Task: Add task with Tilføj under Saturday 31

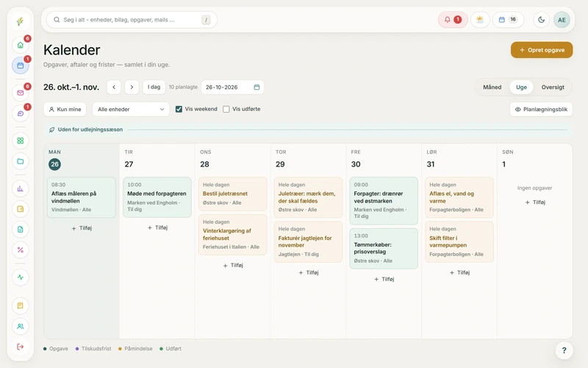Action: (x=459, y=272)
